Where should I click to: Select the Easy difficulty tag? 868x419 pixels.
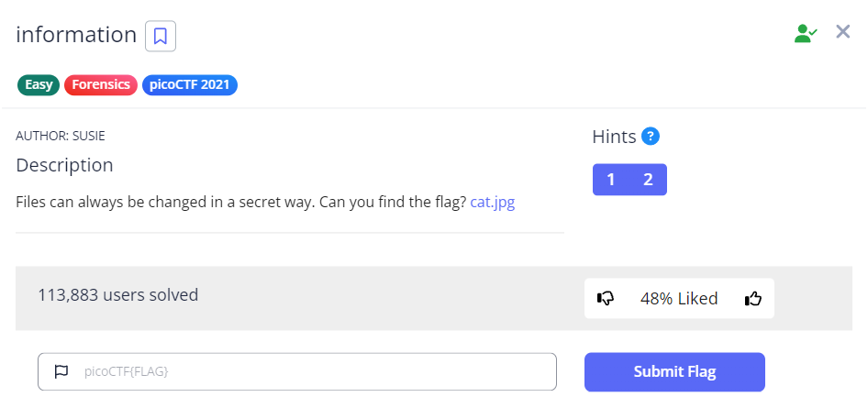point(39,85)
